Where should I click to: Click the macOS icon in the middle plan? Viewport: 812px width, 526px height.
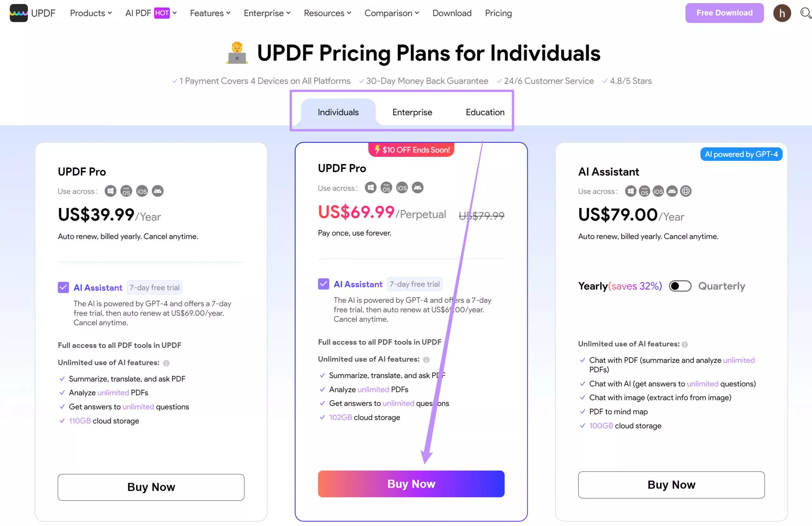386,188
